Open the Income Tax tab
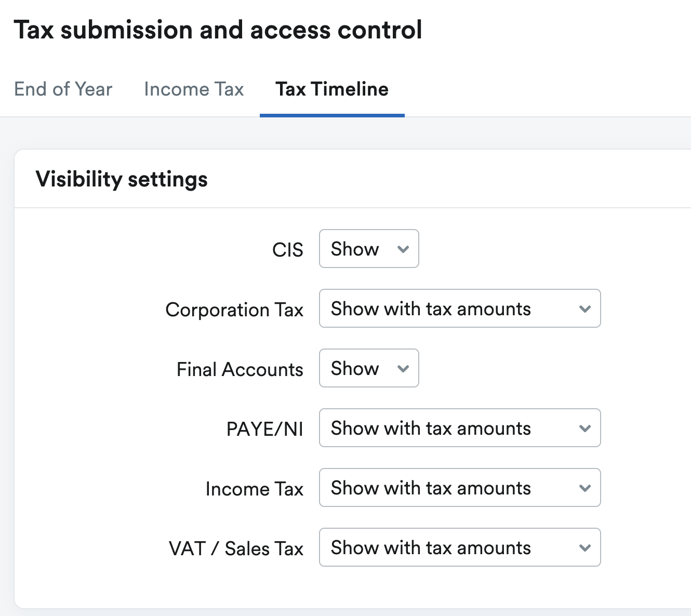Image resolution: width=691 pixels, height=616 pixels. 194,89
